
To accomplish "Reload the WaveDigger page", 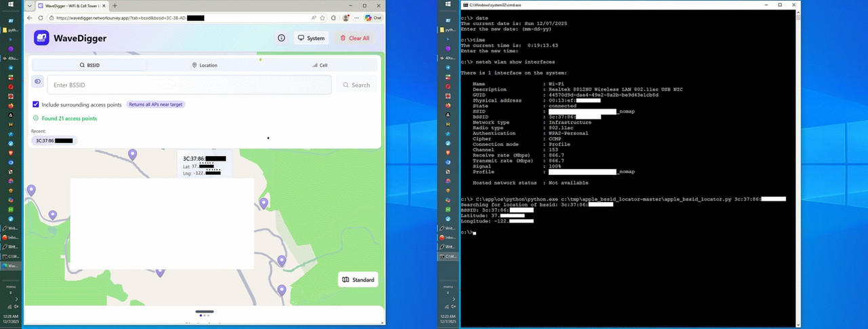I will point(41,18).
